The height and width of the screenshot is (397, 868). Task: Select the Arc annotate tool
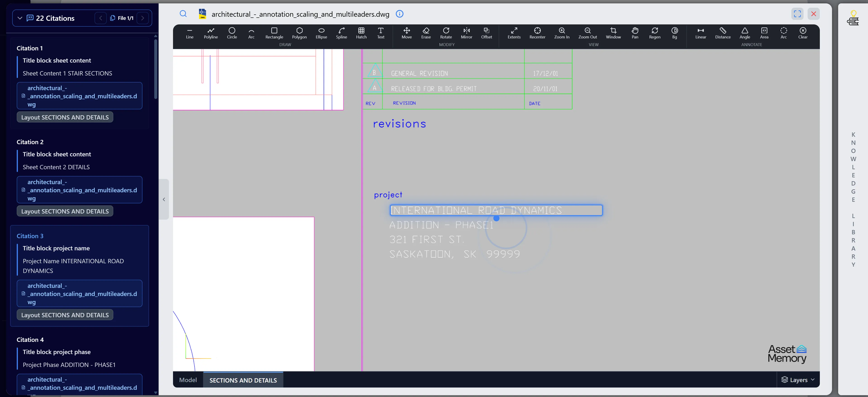coord(783,33)
